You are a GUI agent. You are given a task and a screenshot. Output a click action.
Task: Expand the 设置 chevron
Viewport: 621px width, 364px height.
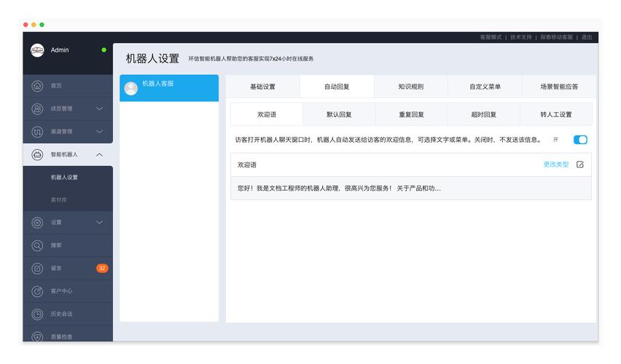tap(99, 222)
